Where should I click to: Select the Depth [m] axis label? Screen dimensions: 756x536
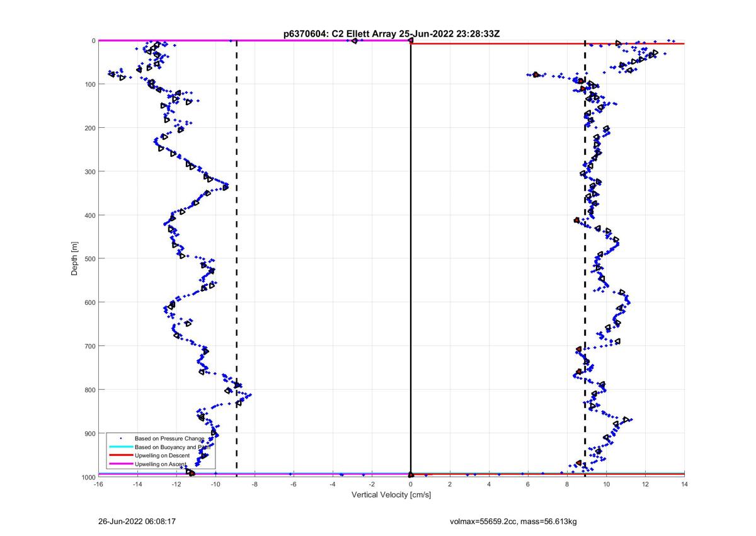coord(75,258)
